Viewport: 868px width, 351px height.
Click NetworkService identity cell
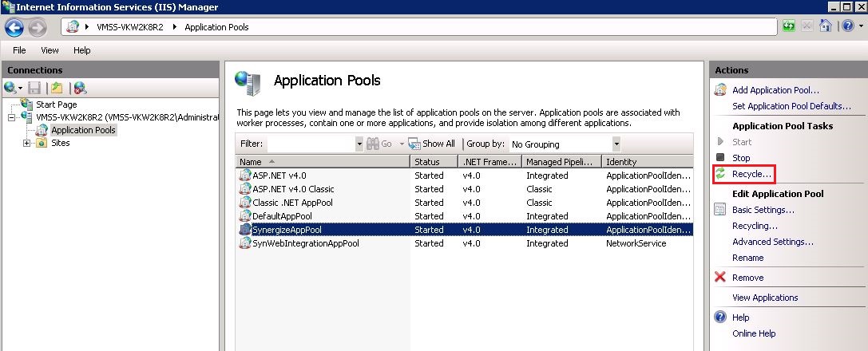coord(636,243)
